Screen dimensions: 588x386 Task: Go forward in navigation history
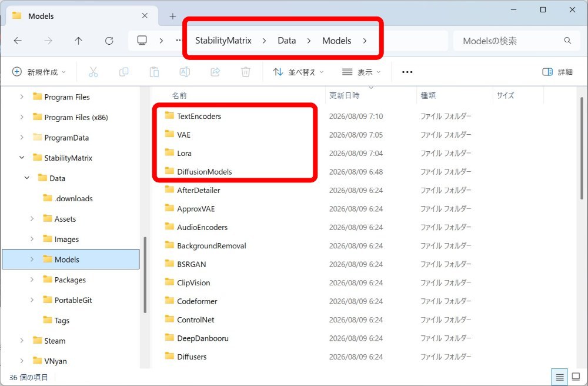[x=48, y=41]
